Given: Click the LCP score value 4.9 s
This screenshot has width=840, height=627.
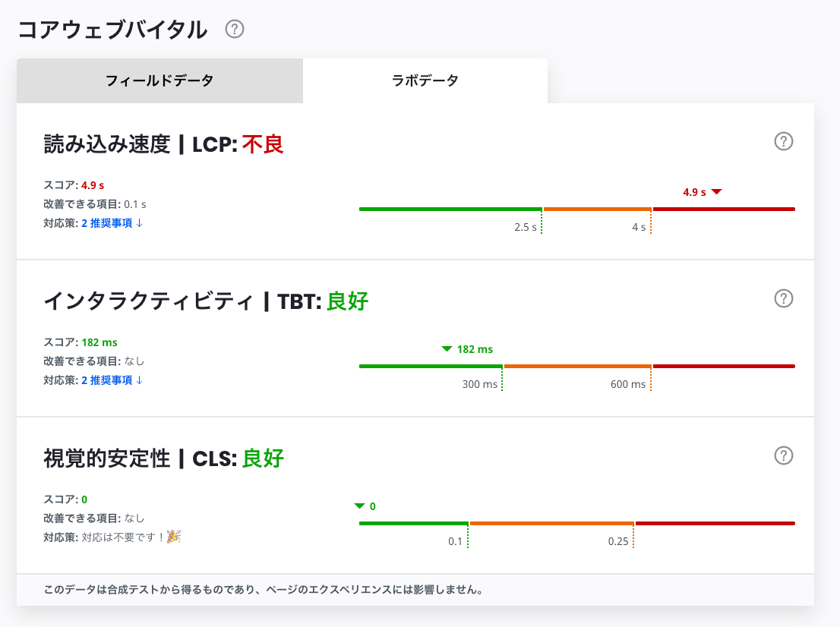Looking at the screenshot, I should (93, 185).
